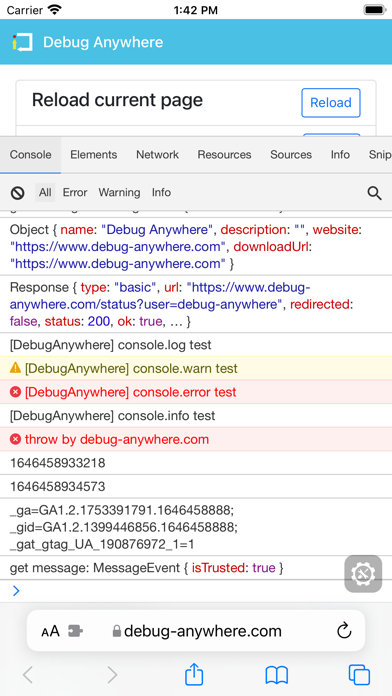Select the throw by debug-anywhere.com text
This screenshot has width=392, height=696.
pyautogui.click(x=117, y=439)
